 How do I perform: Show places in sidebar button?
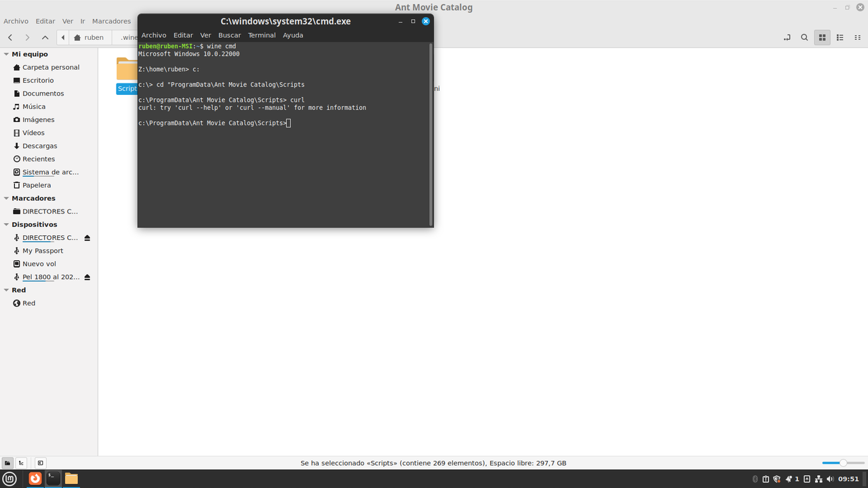click(7, 463)
